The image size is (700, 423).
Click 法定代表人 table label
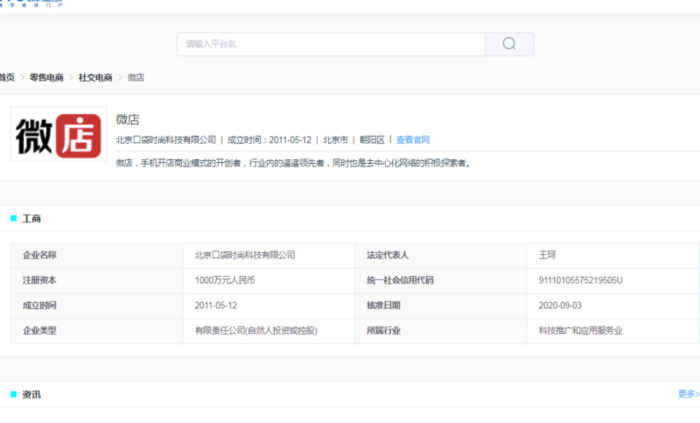click(388, 255)
